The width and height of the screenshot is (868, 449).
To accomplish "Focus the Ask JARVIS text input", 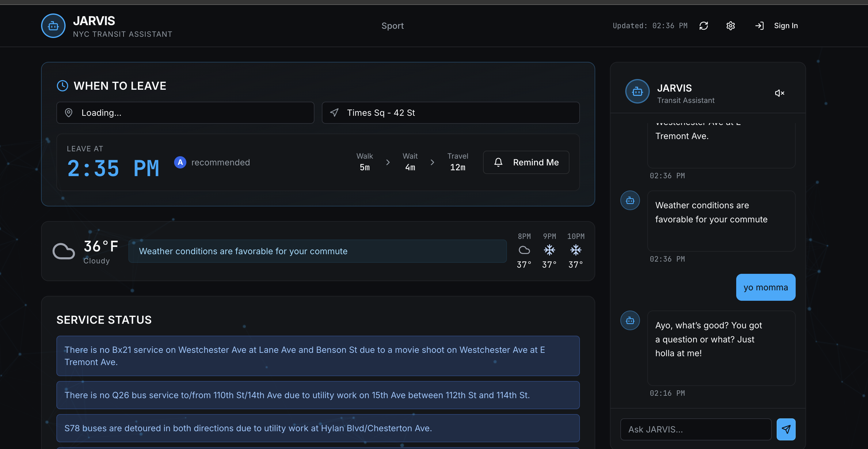I will coord(695,429).
